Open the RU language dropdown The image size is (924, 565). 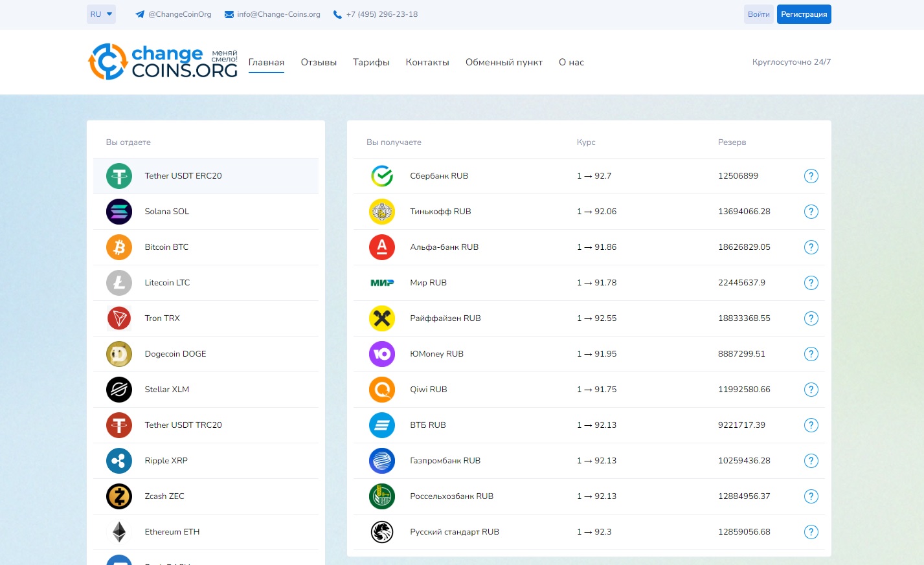pos(101,14)
